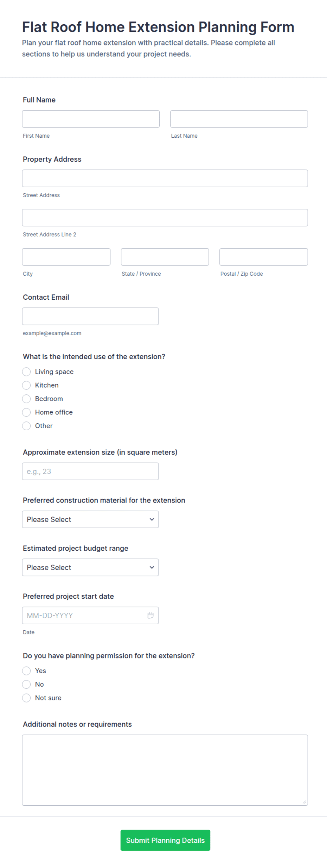Choose No for planning permission
This screenshot has width=327, height=868.
tap(26, 684)
